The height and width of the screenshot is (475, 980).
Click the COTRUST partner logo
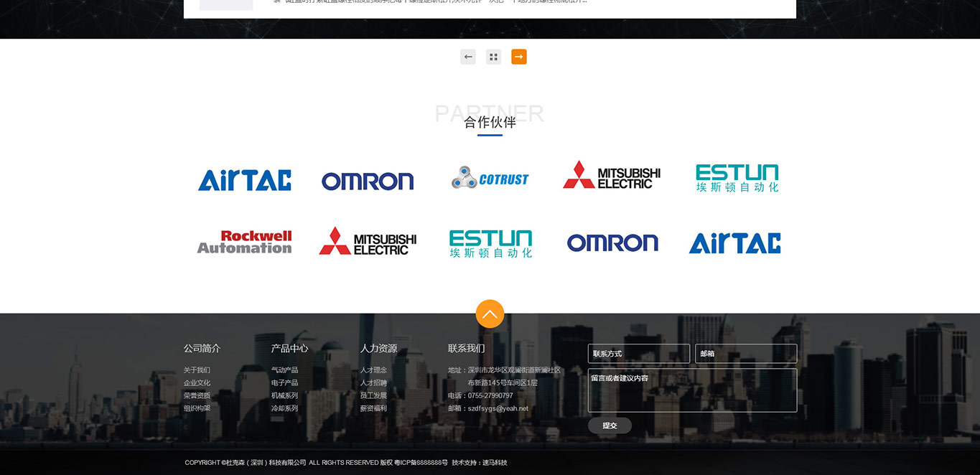coord(490,178)
